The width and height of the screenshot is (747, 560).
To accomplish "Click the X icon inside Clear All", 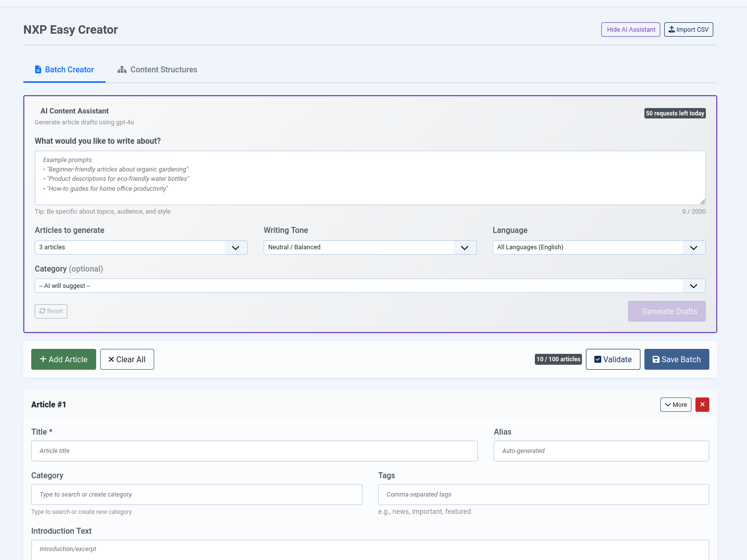I will (x=111, y=359).
